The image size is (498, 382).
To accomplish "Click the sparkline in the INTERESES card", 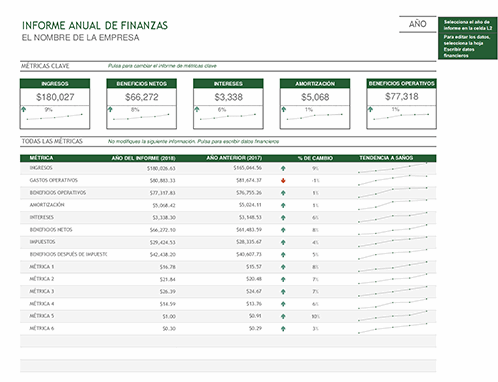I will coord(228,117).
